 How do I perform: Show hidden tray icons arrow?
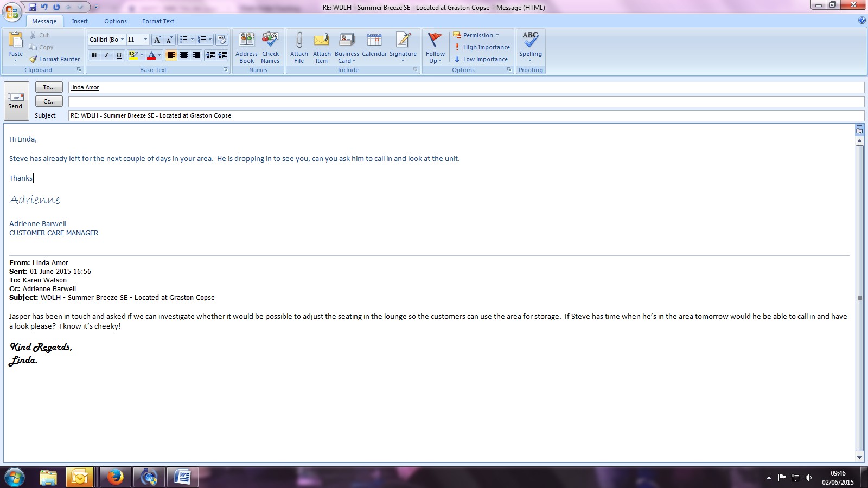(769, 478)
